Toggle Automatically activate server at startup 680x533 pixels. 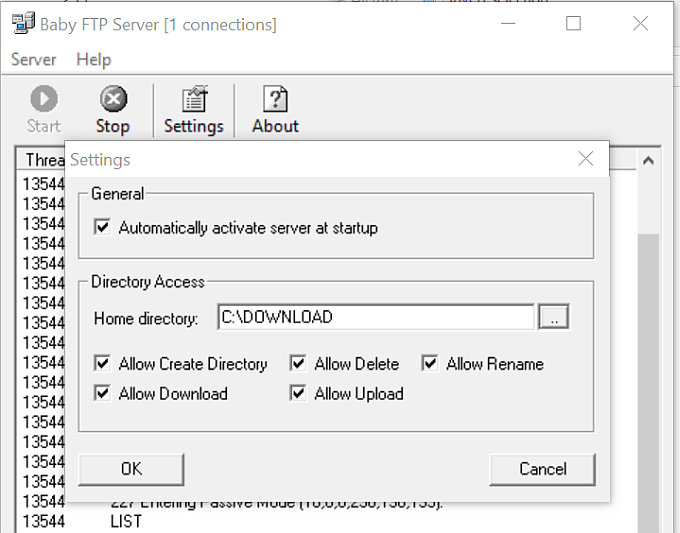coord(102,228)
